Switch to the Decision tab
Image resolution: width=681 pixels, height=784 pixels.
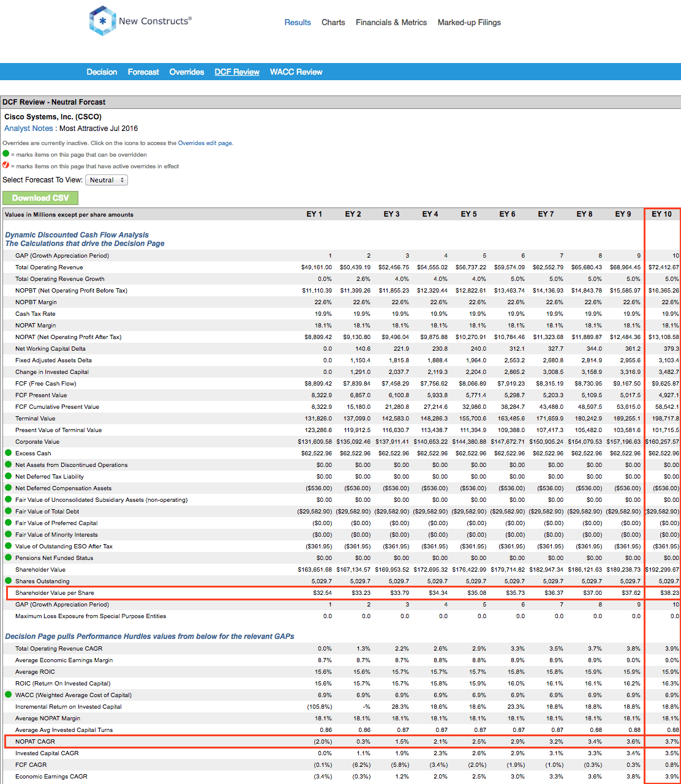(102, 72)
